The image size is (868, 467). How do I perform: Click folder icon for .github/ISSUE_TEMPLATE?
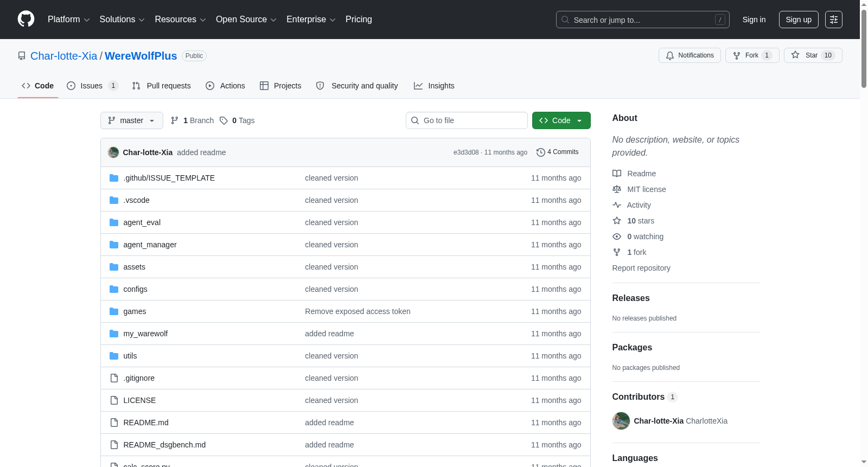click(x=114, y=178)
